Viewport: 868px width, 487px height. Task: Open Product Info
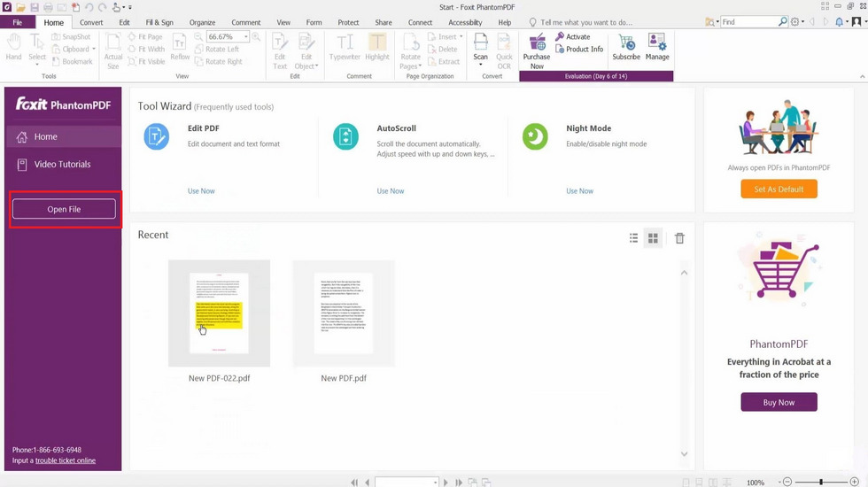(579, 49)
